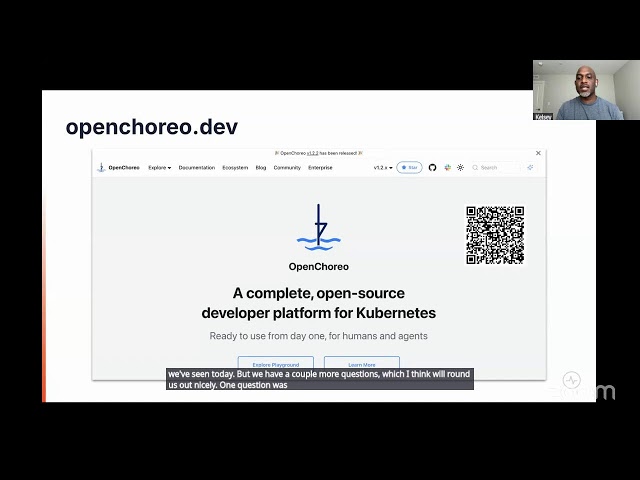640x480 pixels.
Task: Open the Documentation menu item
Action: pyautogui.click(x=197, y=168)
